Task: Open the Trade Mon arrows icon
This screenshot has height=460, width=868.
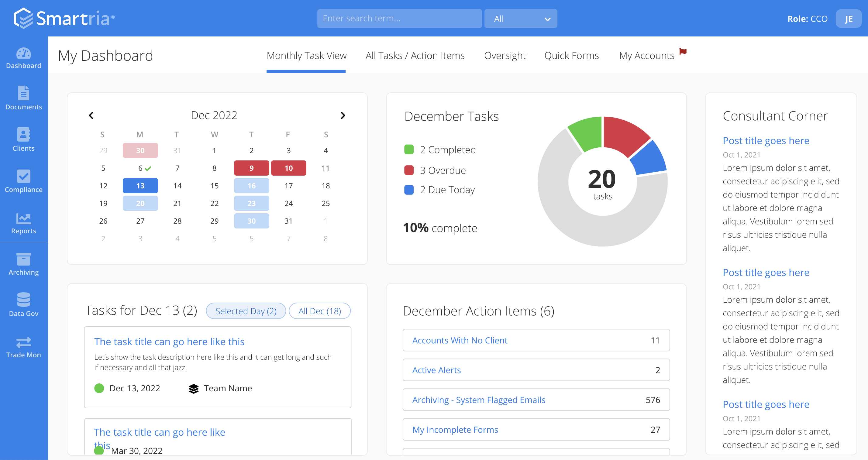Action: click(24, 342)
